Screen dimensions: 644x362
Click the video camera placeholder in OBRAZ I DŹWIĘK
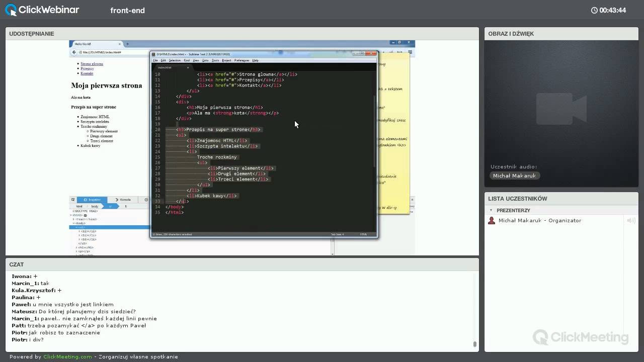point(561,109)
